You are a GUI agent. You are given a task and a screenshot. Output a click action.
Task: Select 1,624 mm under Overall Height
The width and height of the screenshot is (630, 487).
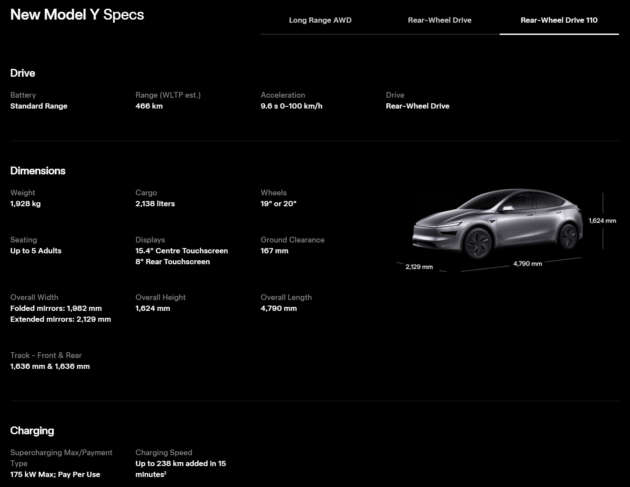(x=153, y=308)
